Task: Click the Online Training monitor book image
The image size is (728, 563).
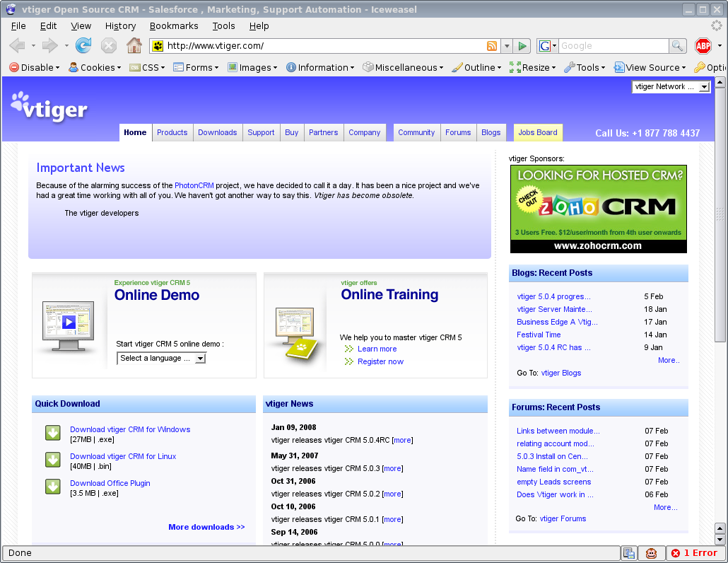Action: point(297,332)
